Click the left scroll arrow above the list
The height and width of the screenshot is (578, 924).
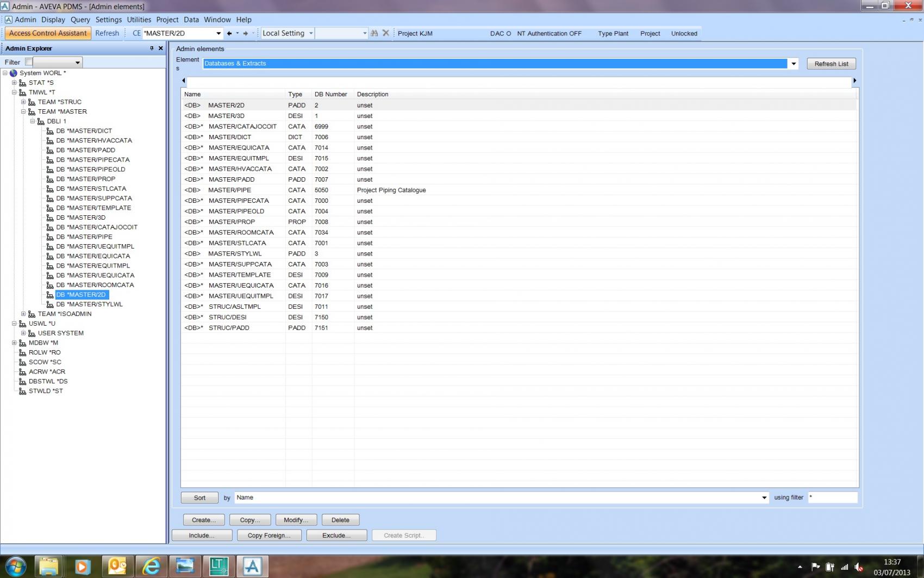click(x=184, y=80)
